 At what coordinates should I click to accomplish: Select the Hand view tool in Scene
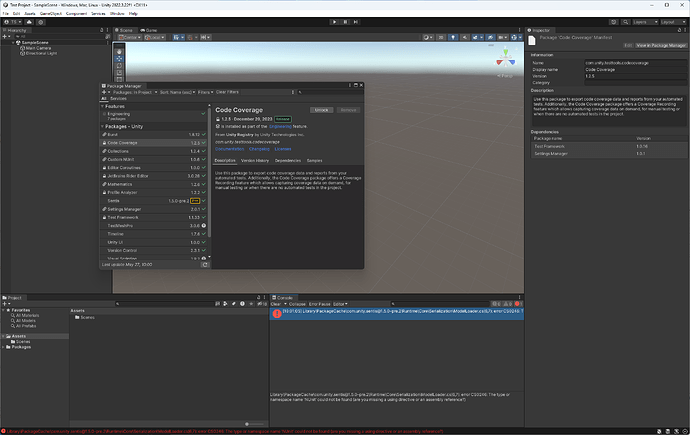pos(119,51)
